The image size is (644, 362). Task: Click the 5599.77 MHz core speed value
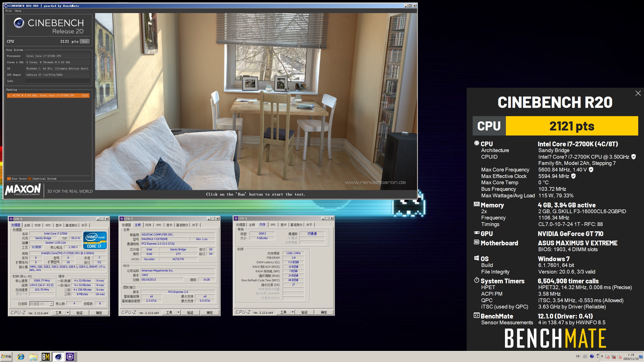click(42, 281)
